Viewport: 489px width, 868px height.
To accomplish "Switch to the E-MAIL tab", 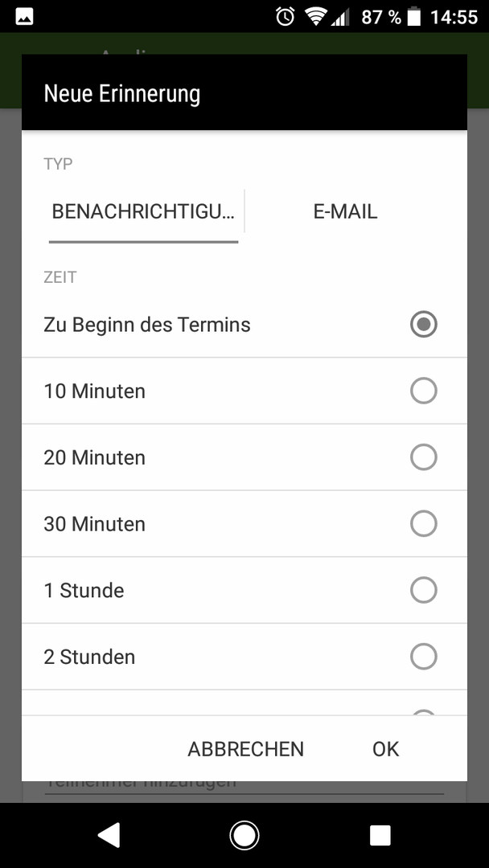I will click(x=346, y=212).
